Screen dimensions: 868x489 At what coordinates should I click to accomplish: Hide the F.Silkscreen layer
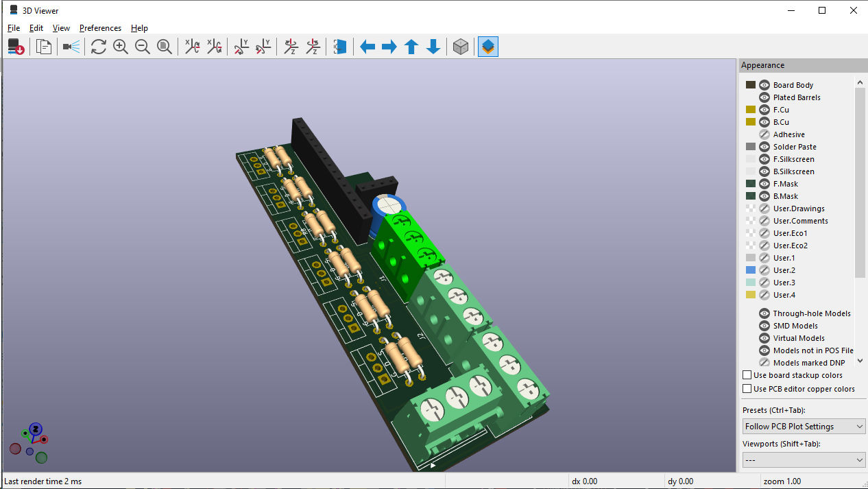[764, 159]
